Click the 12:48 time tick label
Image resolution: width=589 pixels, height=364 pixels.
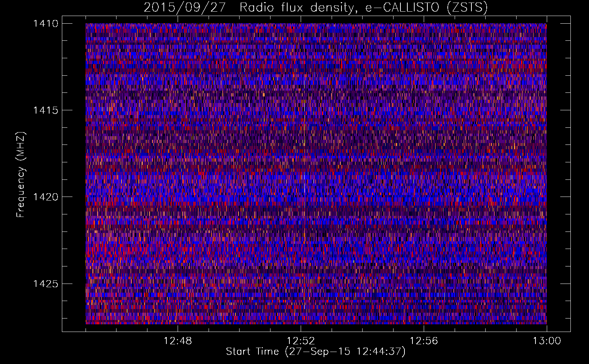point(178,341)
